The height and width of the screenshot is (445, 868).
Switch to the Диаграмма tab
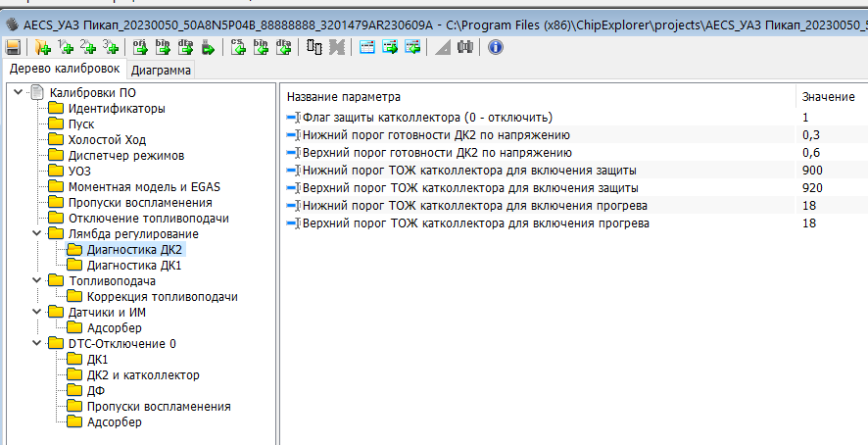click(x=161, y=70)
